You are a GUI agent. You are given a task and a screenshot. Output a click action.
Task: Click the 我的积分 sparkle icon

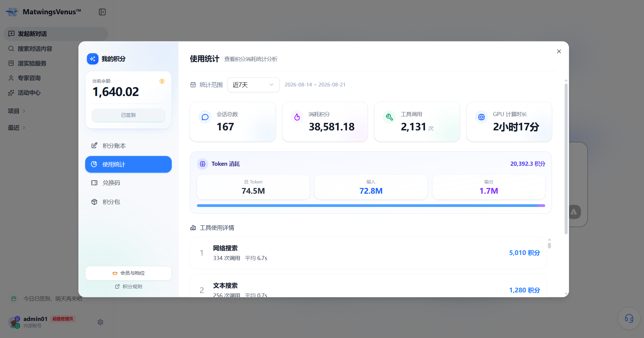pos(93,59)
